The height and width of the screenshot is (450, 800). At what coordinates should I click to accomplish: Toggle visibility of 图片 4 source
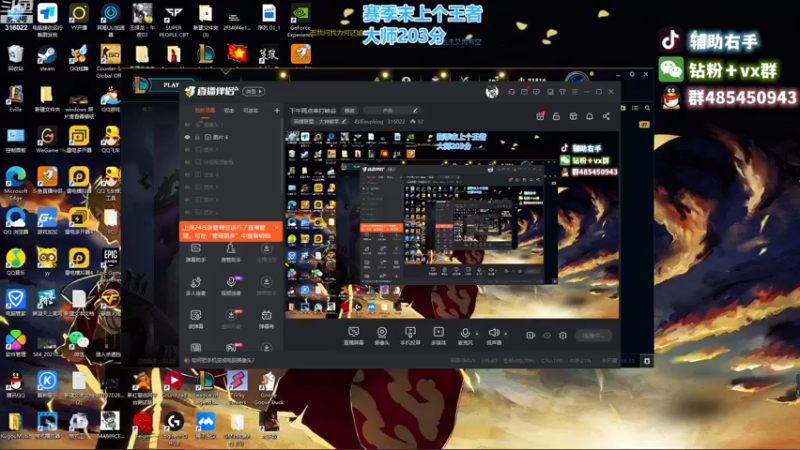(x=187, y=137)
